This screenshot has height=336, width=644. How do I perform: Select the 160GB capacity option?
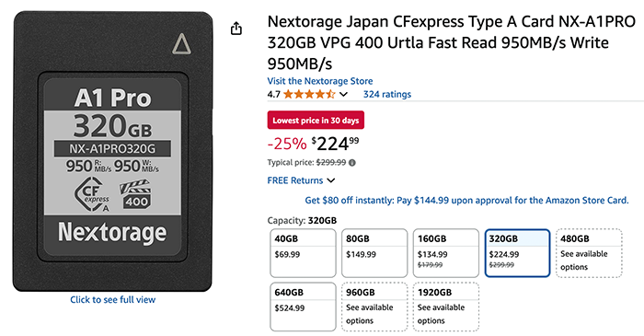(x=446, y=253)
